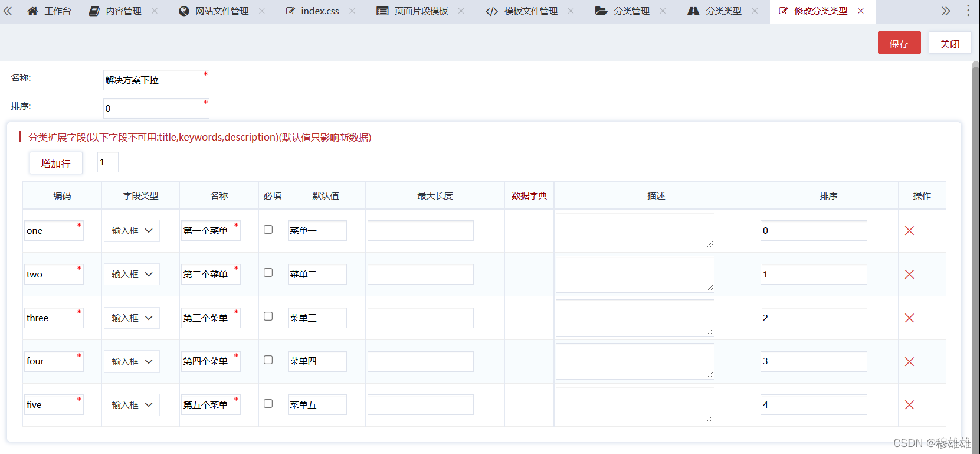Switch to the index.css tab
This screenshot has width=980, height=454.
coord(313,11)
